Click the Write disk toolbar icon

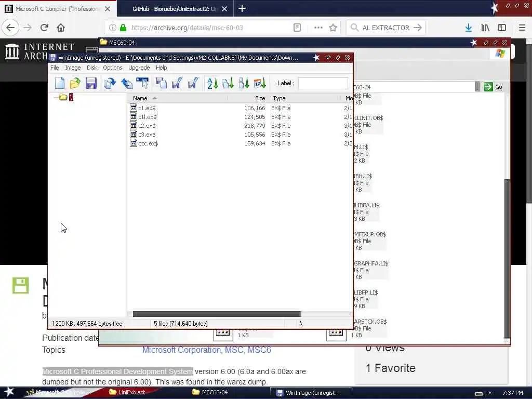[x=177, y=83]
